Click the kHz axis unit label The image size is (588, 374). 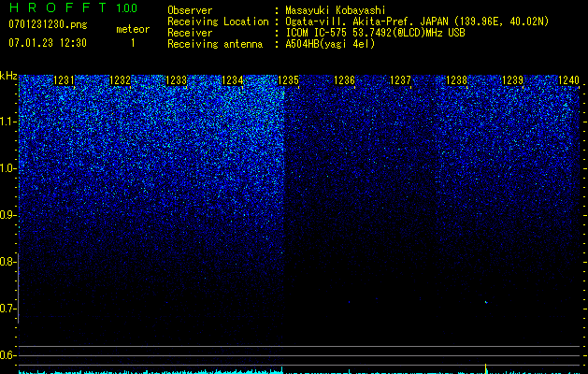(x=8, y=76)
